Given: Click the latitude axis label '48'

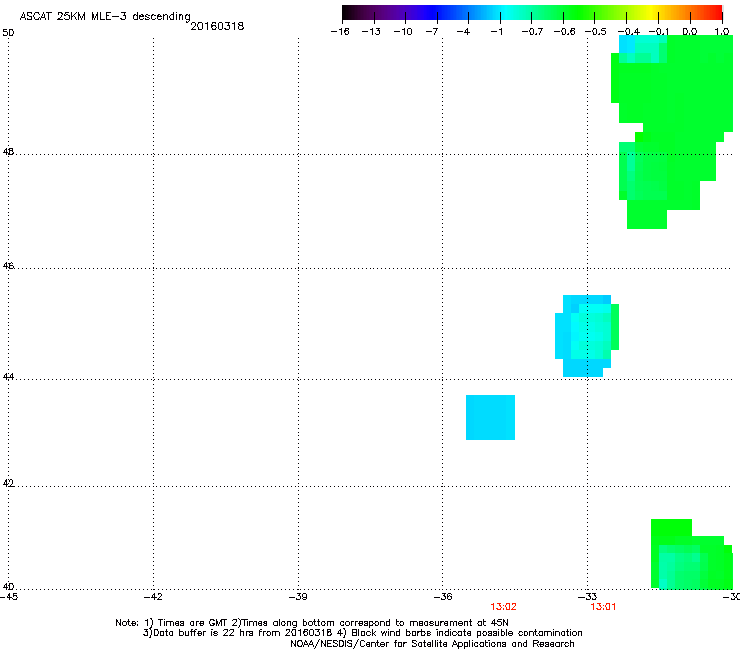Looking at the screenshot, I should pyautogui.click(x=8, y=152).
